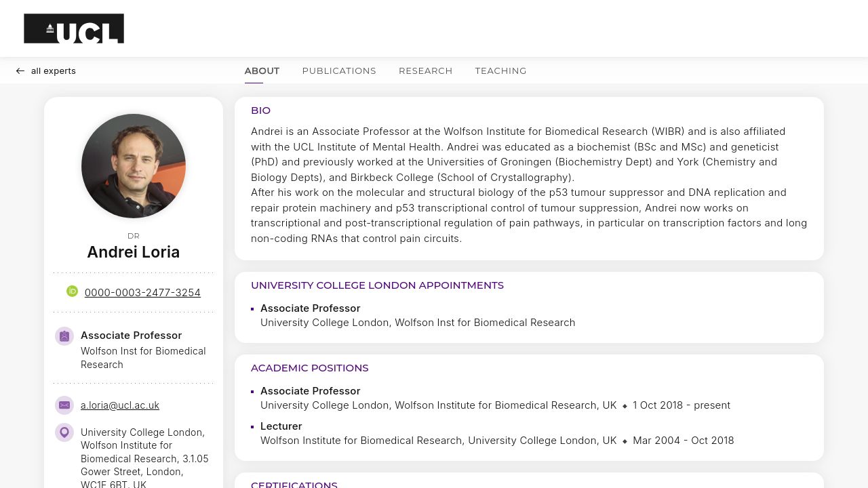Image resolution: width=868 pixels, height=488 pixels.
Task: Click the date range 1 Oct 2018 - present
Action: point(682,405)
